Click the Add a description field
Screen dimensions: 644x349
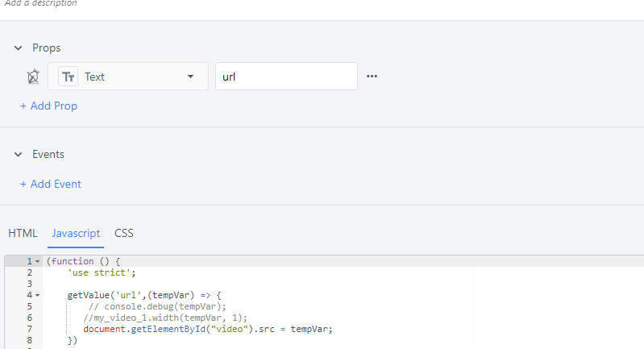pos(40,3)
